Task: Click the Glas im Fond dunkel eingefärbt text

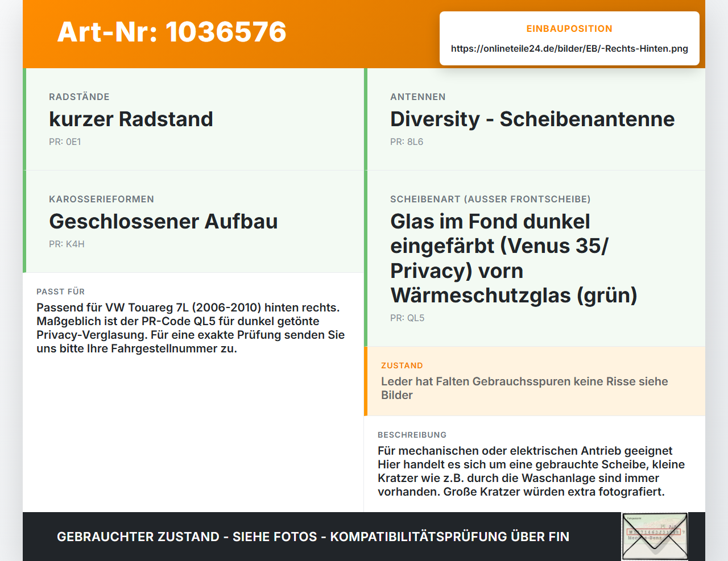Action: pyautogui.click(x=514, y=258)
